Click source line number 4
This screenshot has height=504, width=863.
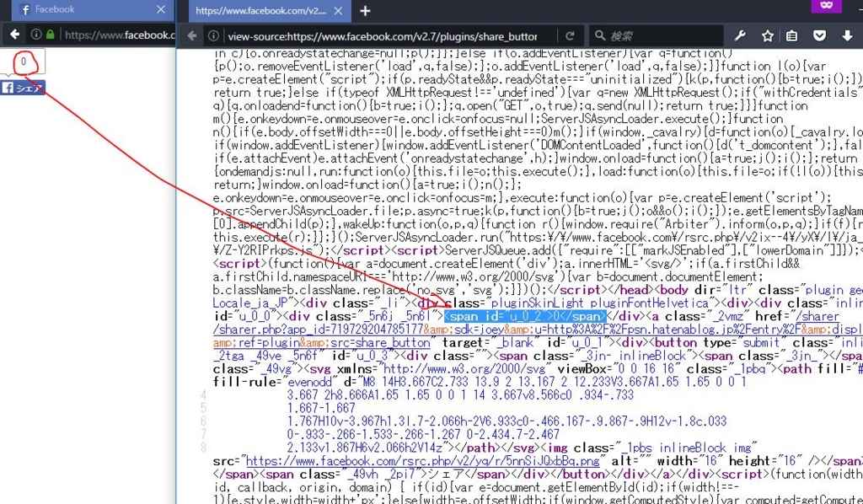pos(203,395)
